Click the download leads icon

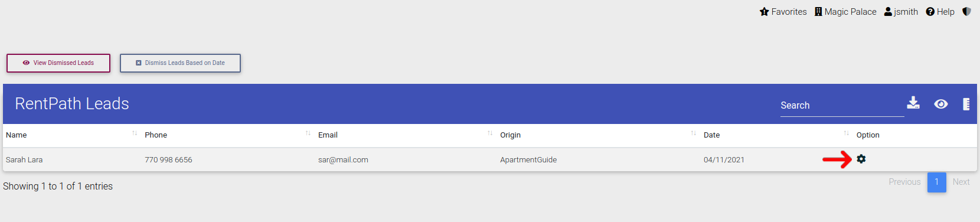913,103
